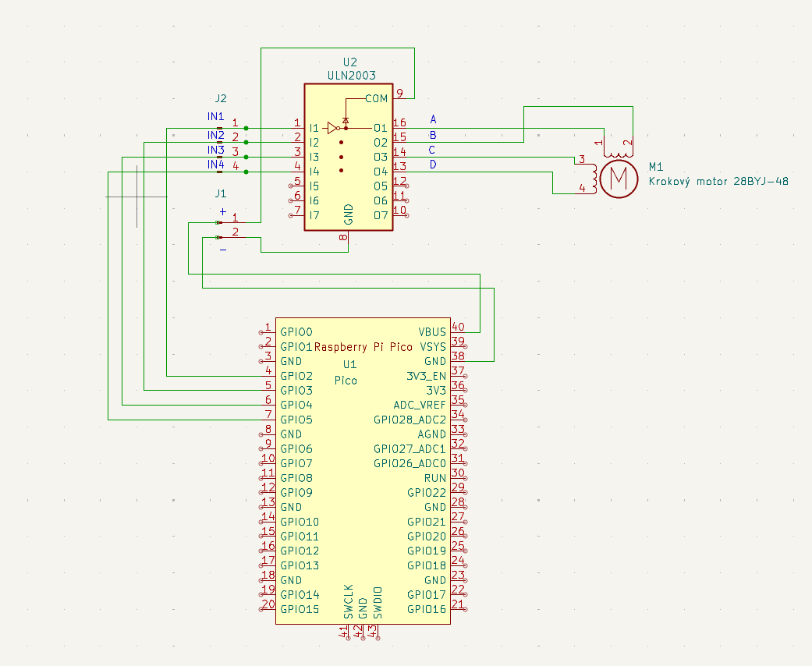Click the ULN2003 value label

point(352,76)
